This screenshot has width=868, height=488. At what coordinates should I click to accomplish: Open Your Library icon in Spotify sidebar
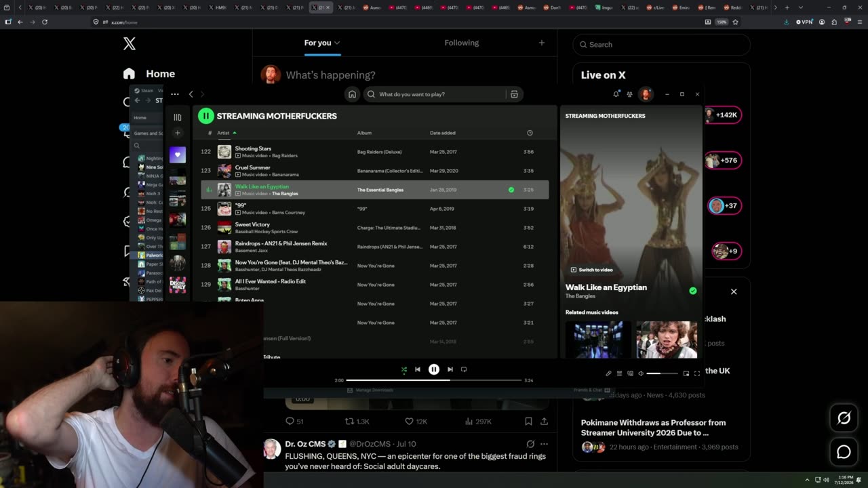pos(178,117)
